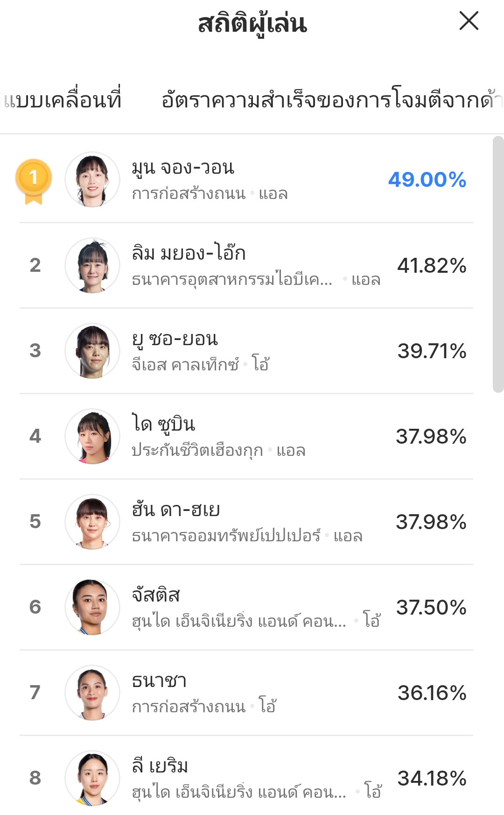Select ยู ซอ-ยอน player avatar
This screenshot has width=504, height=815.
(x=92, y=351)
